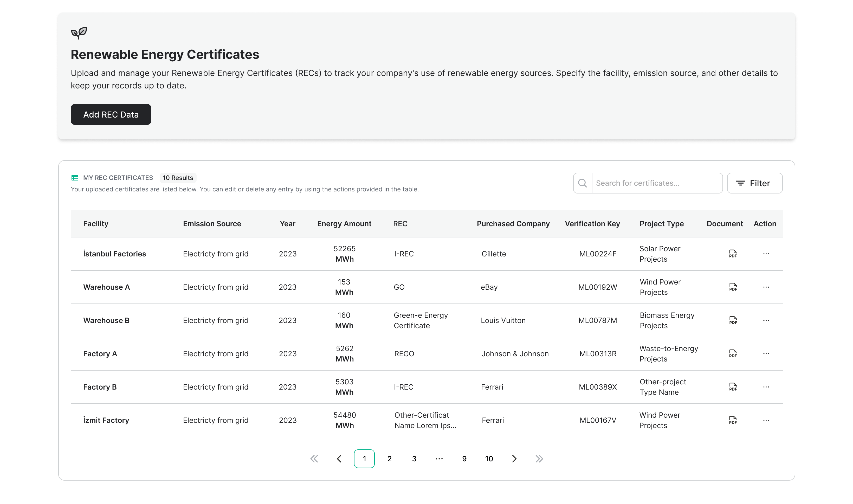This screenshot has height=504, width=853.
Task: Click the Project Type column header
Action: 662,223
